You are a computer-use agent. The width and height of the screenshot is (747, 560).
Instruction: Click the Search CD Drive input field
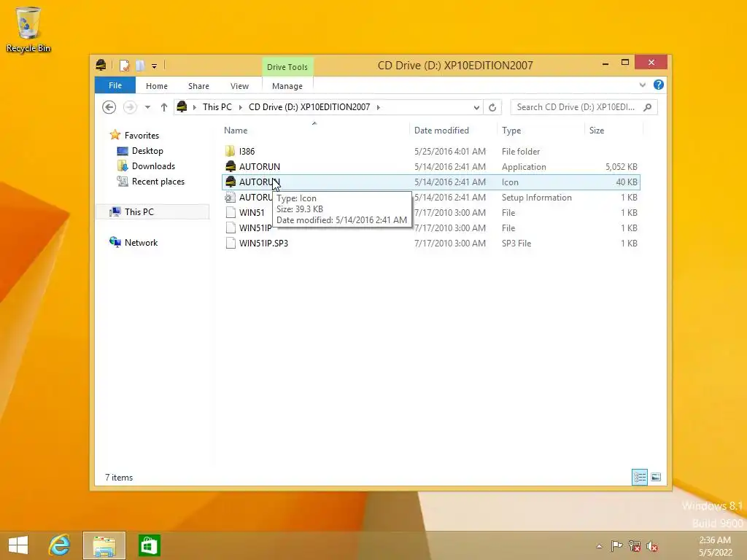coord(576,107)
